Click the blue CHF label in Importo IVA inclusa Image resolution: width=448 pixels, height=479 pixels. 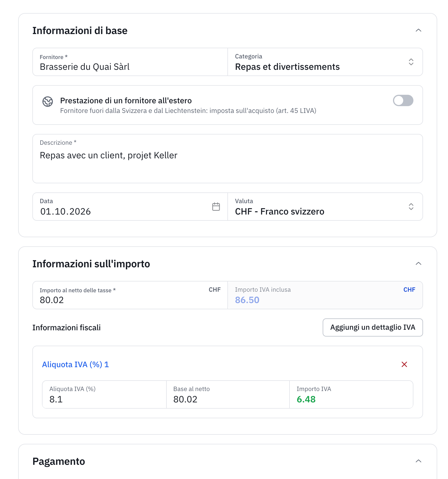pyautogui.click(x=409, y=290)
